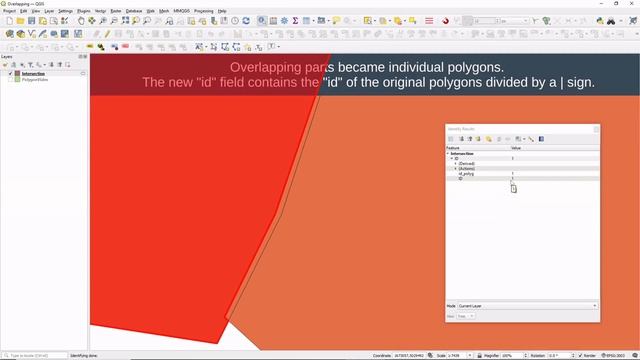The image size is (640, 360).
Task: Select the Pan Map hand tool
Action: [x=81, y=21]
